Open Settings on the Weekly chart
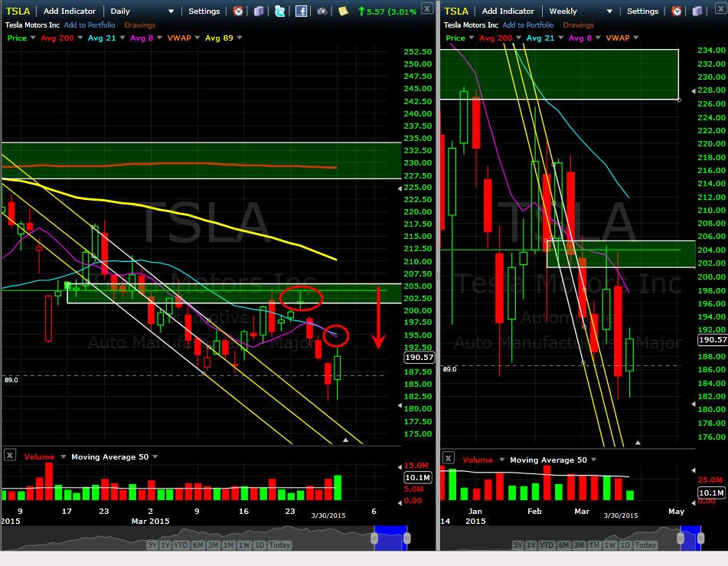 pyautogui.click(x=642, y=11)
